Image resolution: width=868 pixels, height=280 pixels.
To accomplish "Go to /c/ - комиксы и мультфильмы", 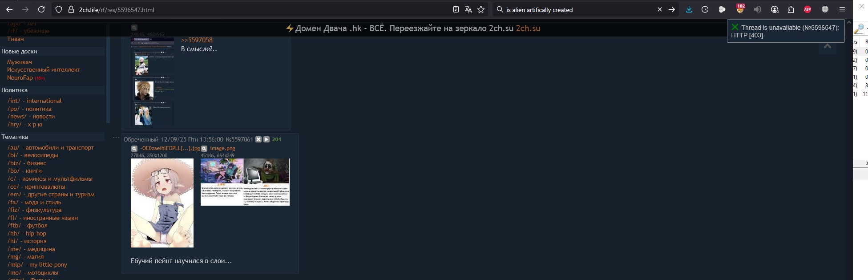I will pyautogui.click(x=50, y=179).
